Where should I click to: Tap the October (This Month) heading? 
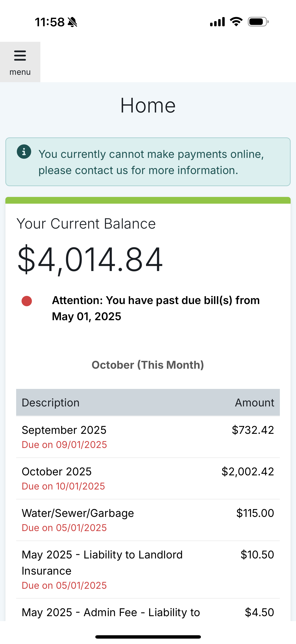point(148,365)
